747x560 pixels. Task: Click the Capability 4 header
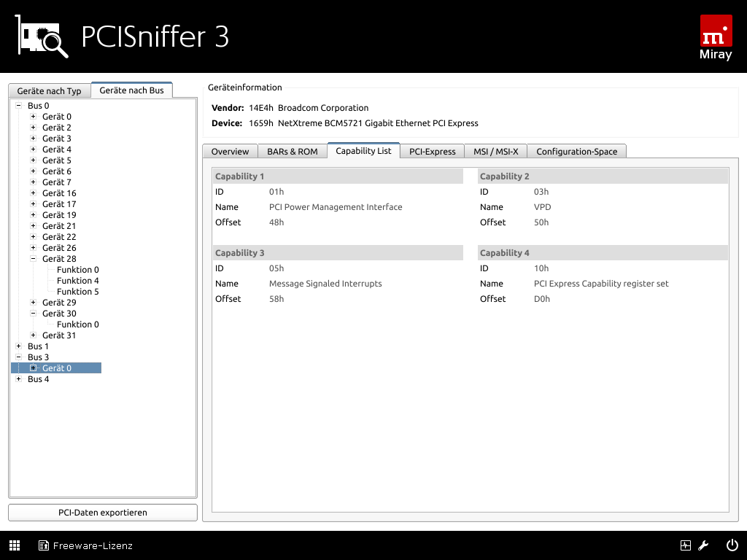pos(603,253)
